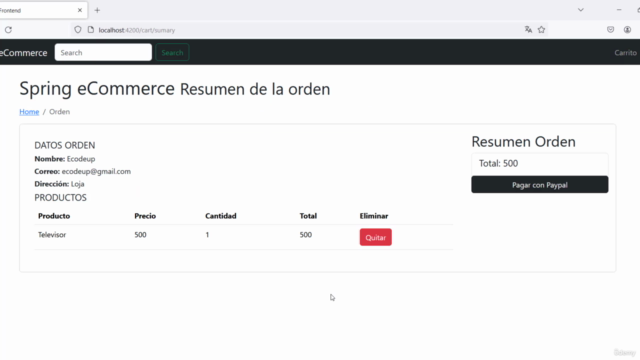The image size is (640, 360).
Task: Reload the page with the refresh icon
Action: (8, 30)
